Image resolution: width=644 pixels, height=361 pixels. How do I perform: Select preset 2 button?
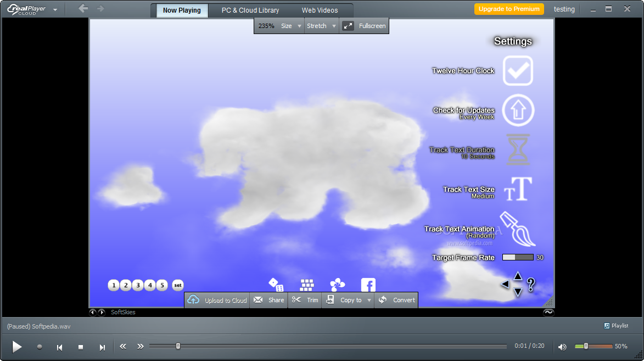[126, 285]
